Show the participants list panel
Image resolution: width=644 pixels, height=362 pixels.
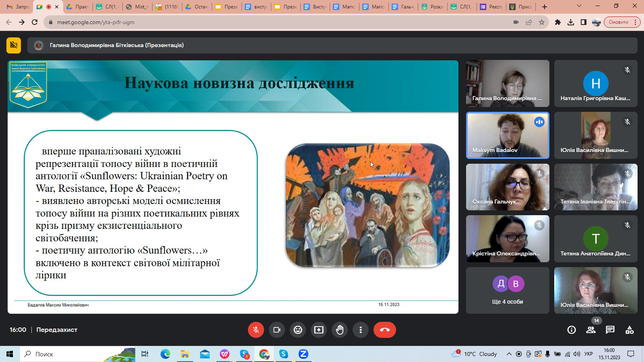(591, 330)
